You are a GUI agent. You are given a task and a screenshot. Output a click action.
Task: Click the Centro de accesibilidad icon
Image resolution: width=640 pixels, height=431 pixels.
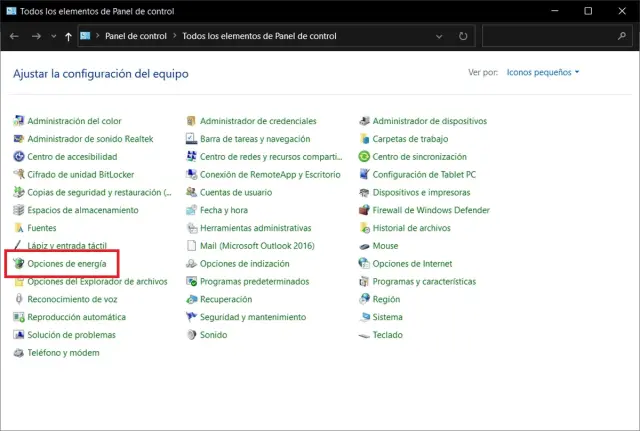coord(19,157)
